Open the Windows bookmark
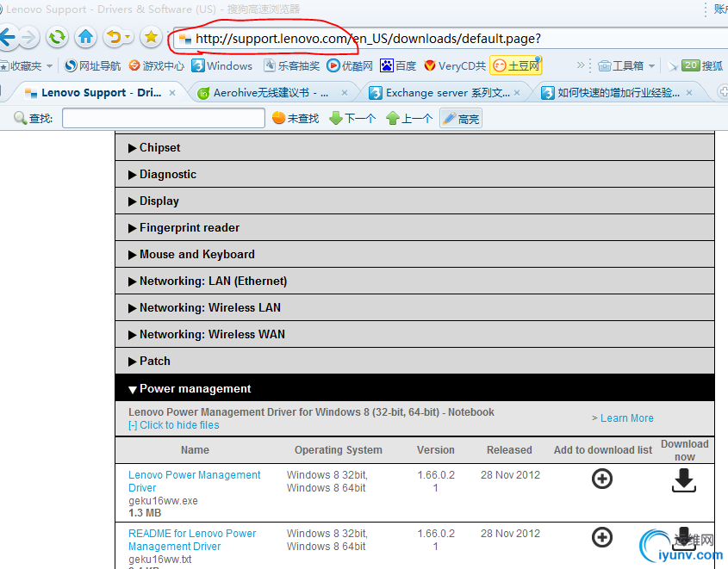Screen dimensions: 728x569 coord(222,65)
